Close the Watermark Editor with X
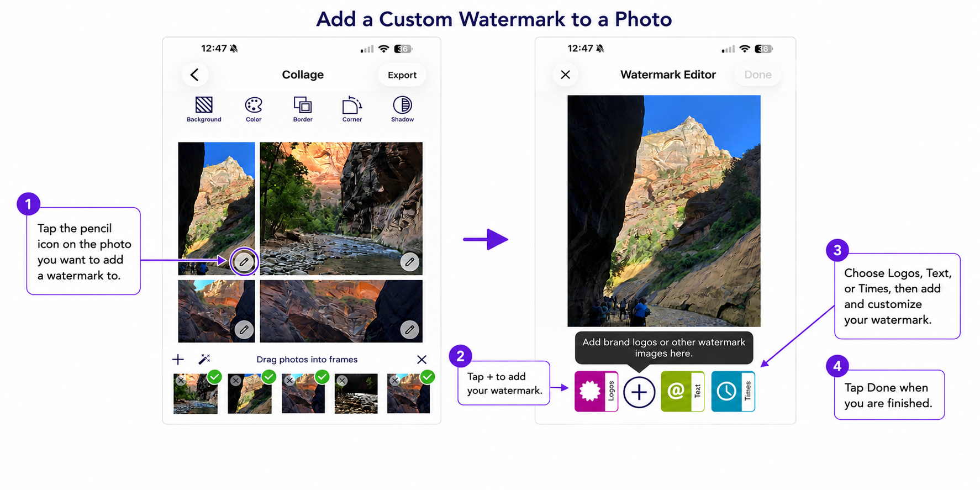 [565, 75]
